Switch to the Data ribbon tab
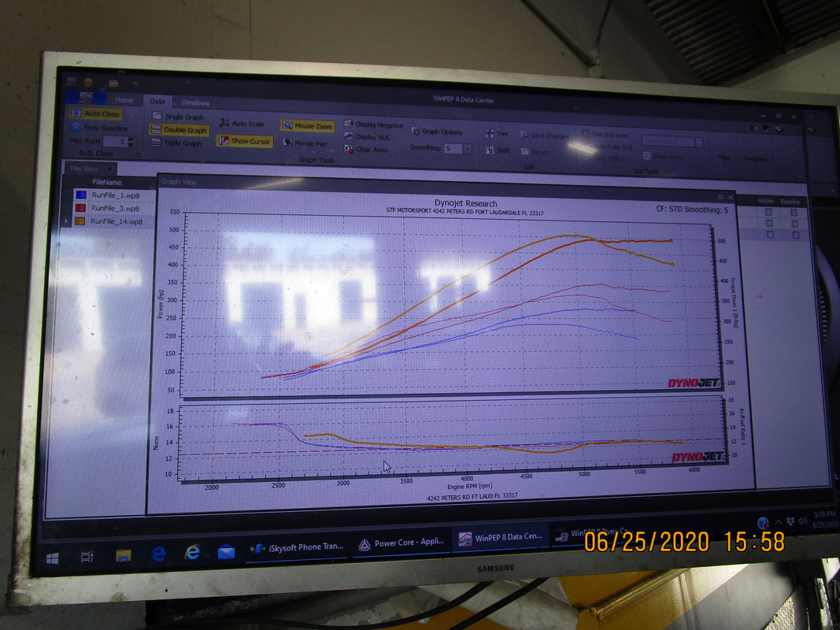840x630 pixels. [x=157, y=101]
